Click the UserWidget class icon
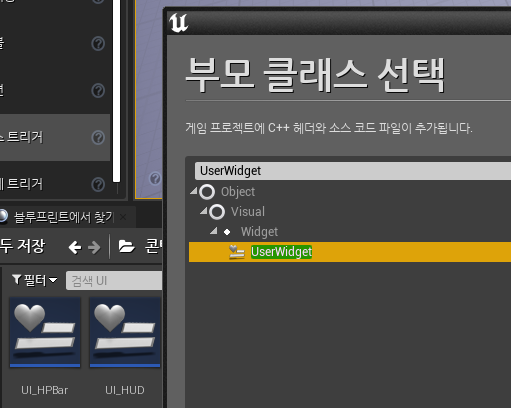This screenshot has width=511, height=408. [x=237, y=252]
